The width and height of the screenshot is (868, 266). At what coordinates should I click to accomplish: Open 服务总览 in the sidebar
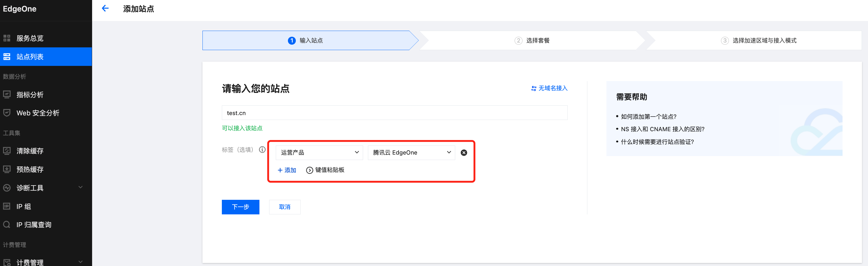point(30,38)
